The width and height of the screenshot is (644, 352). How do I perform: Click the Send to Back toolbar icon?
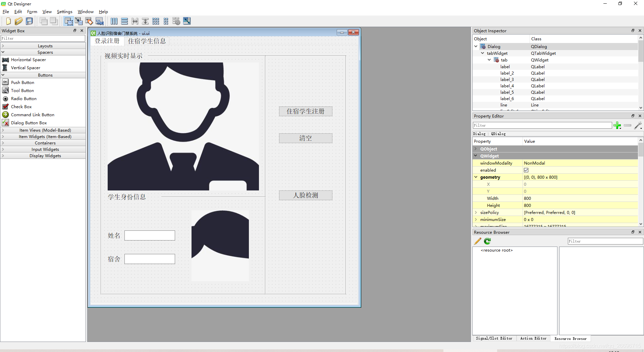click(x=43, y=21)
